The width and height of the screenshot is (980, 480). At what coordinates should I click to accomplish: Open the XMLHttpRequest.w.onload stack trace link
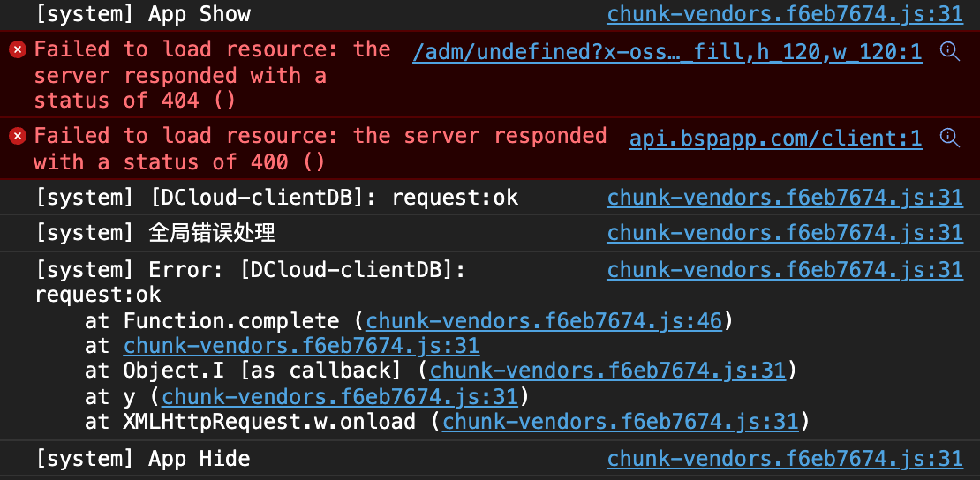[620, 422]
